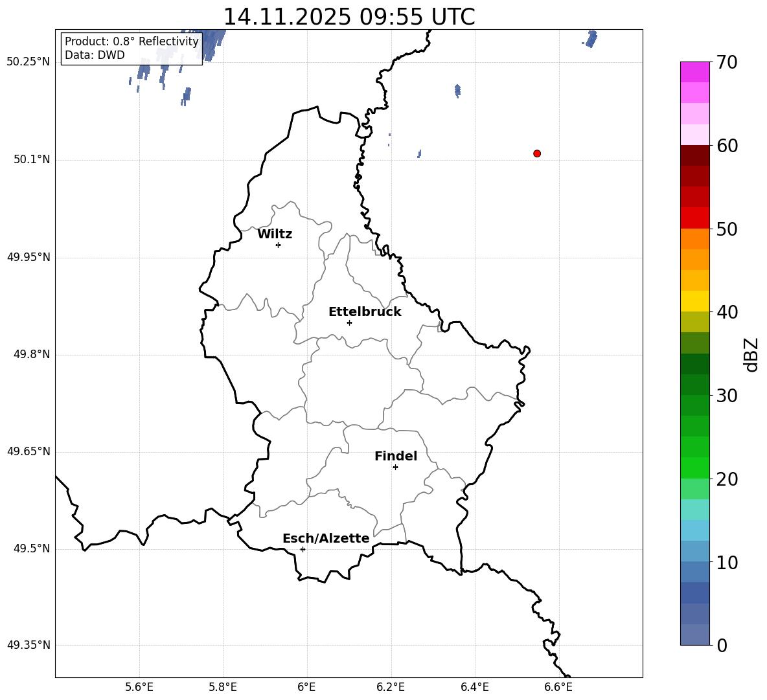Click the 6.4°E longitude label
The height and width of the screenshot is (700, 767).
coord(474,687)
